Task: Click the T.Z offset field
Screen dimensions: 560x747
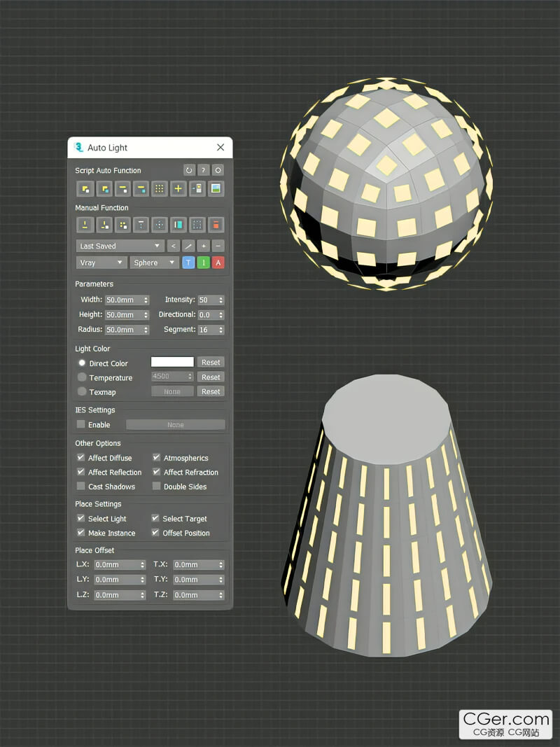Action: [198, 595]
